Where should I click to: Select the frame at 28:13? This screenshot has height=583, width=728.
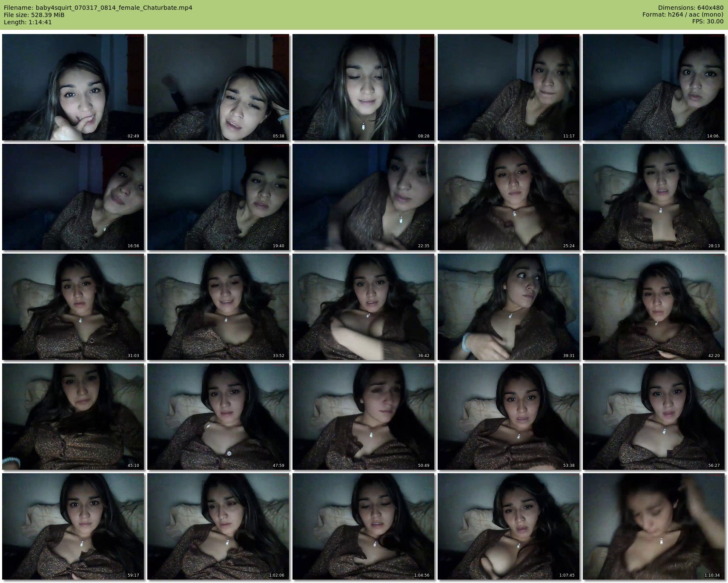pyautogui.click(x=654, y=197)
